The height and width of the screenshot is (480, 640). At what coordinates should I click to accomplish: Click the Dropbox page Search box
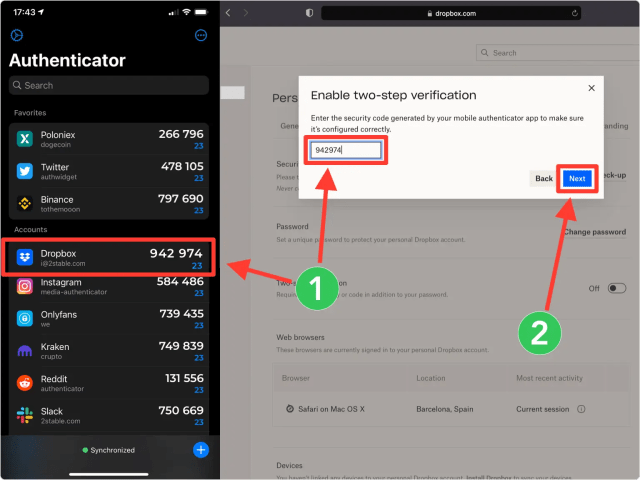point(558,53)
